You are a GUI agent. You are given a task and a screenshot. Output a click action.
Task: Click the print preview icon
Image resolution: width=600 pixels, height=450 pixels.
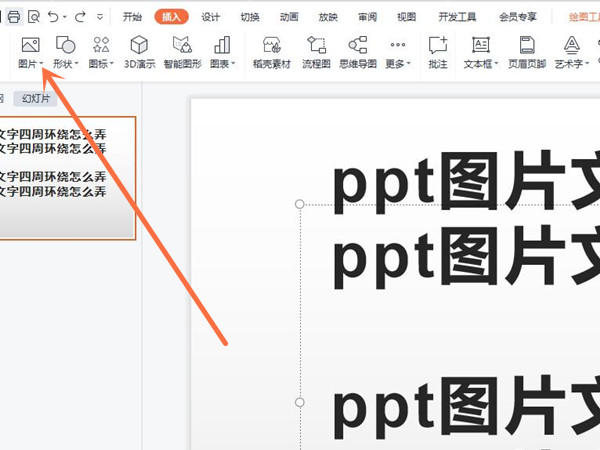click(34, 17)
